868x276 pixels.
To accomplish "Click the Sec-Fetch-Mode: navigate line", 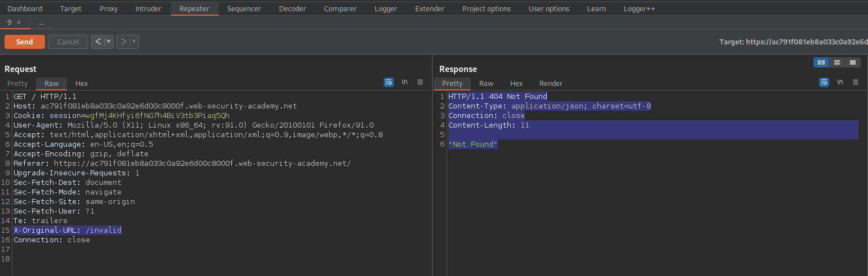I will (x=68, y=192).
